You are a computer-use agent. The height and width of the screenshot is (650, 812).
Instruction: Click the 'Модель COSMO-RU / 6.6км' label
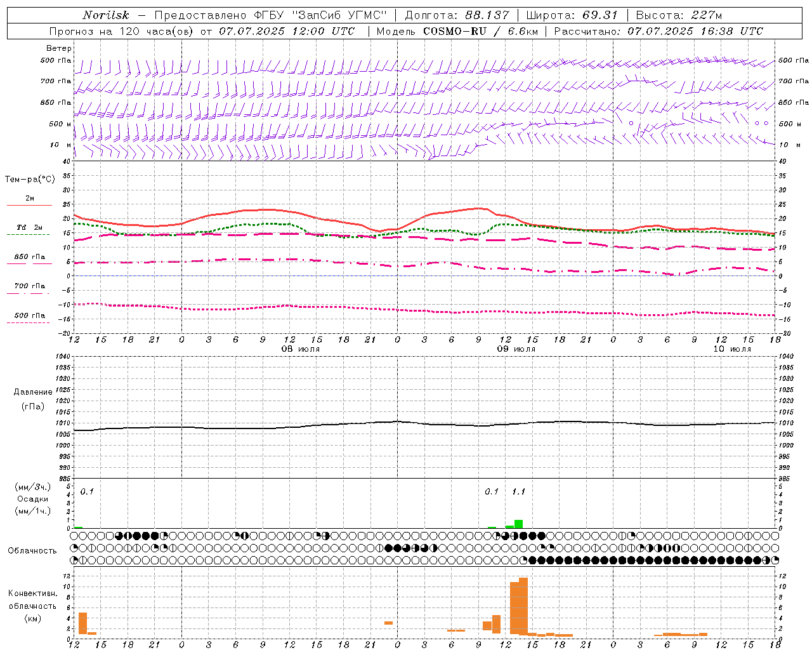tap(457, 31)
